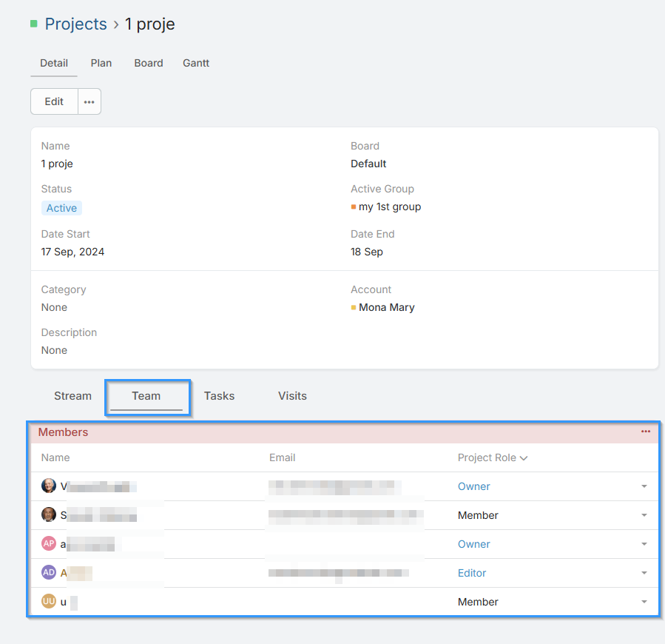Click the UU tan avatar icon
The width and height of the screenshot is (665, 644).
(49, 602)
